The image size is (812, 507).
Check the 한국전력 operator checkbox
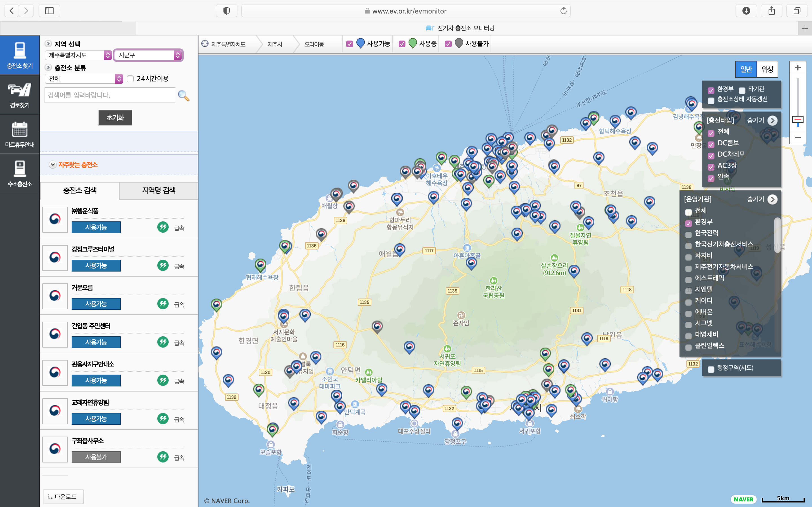pos(689,235)
